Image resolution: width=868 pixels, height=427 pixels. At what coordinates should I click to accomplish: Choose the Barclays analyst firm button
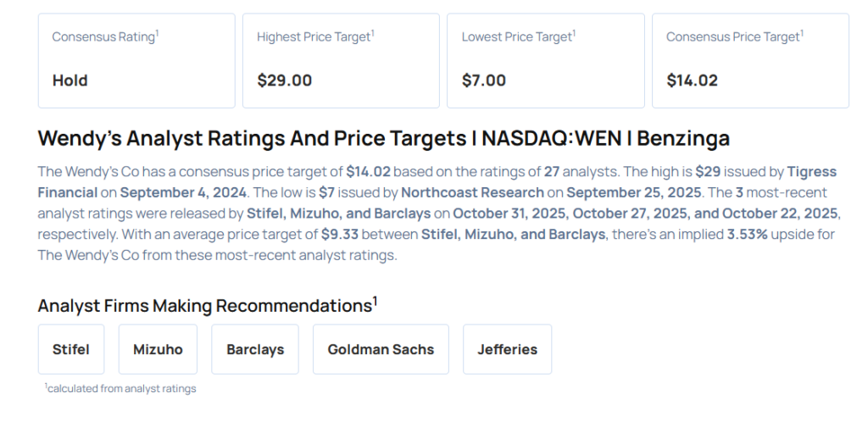tap(255, 349)
